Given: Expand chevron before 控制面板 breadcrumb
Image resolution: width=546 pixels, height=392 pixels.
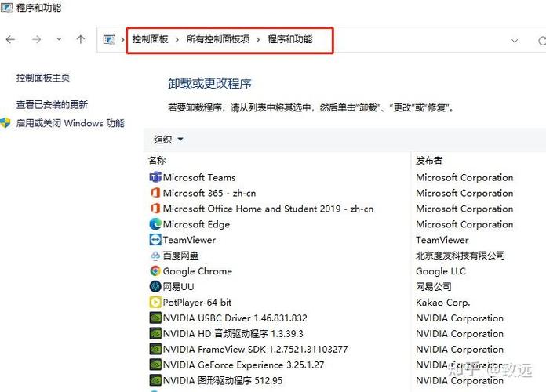Looking at the screenshot, I should 122,40.
